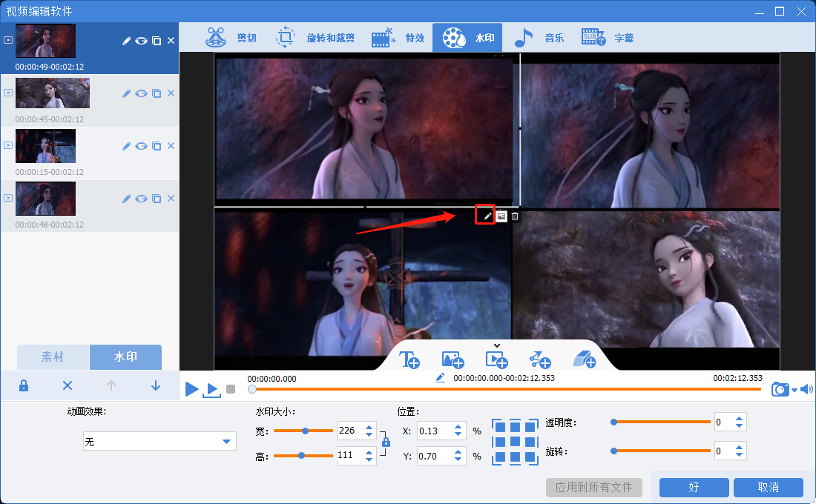This screenshot has height=504, width=816.
Task: Select 水印 tab above lock icon
Action: (125, 357)
